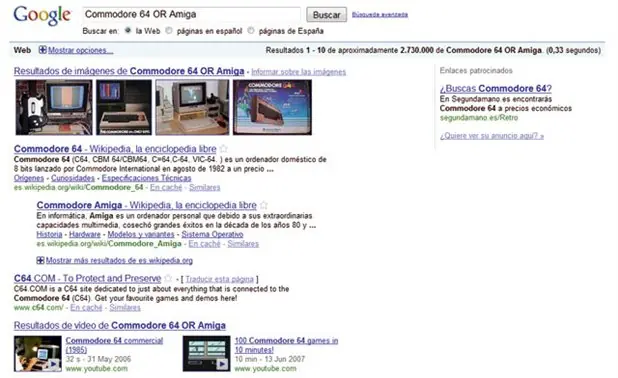The width and height of the screenshot is (618, 378).
Task: Jump to Sistema Operativo section link
Action: point(212,235)
